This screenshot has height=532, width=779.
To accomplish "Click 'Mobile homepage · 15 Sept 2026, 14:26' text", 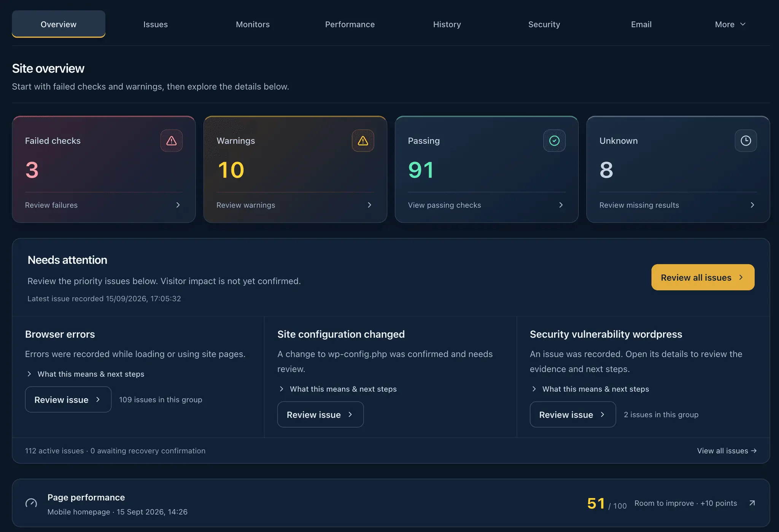I will 118,512.
